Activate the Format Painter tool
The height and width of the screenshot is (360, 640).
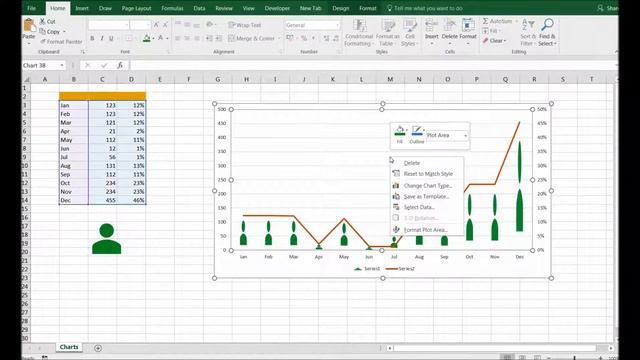(x=61, y=42)
